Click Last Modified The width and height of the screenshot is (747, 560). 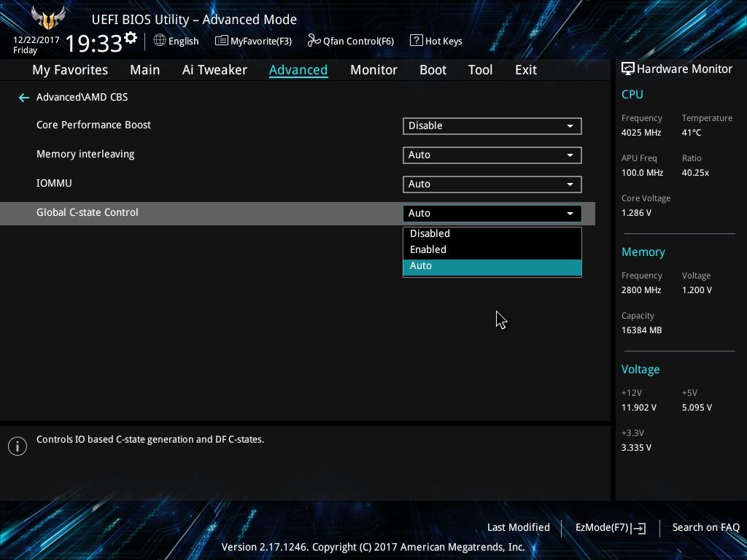519,527
